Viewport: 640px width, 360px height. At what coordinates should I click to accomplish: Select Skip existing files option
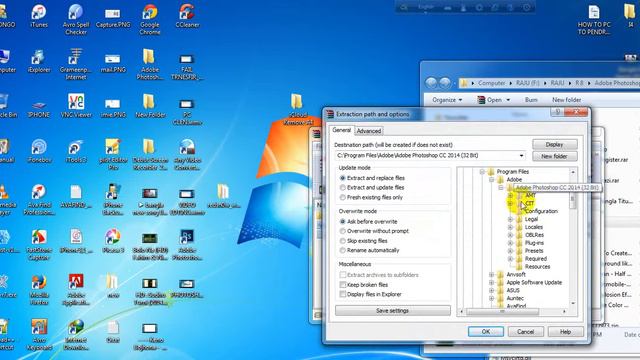click(342, 241)
